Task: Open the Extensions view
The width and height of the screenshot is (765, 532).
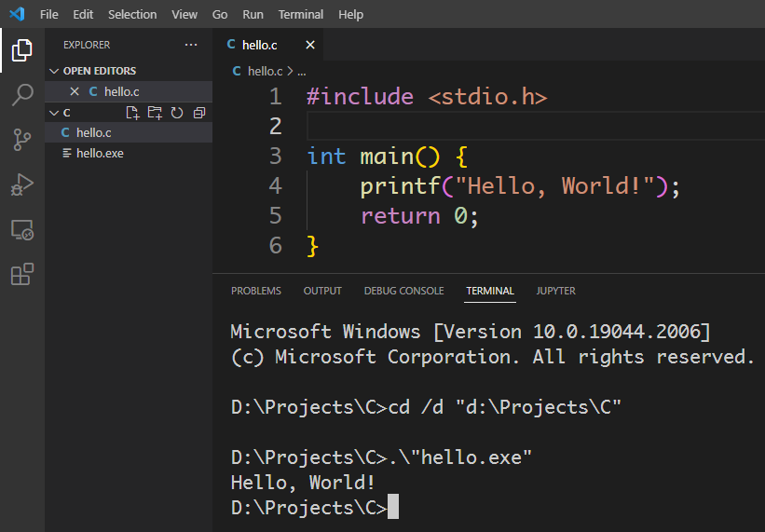Action: (21, 274)
